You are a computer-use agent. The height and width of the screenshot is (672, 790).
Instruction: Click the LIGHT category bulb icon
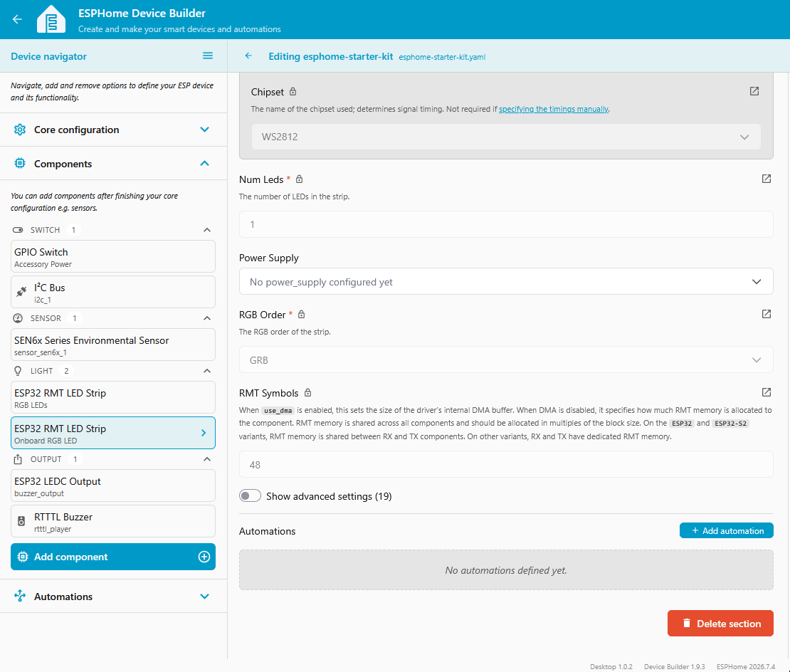tap(18, 371)
